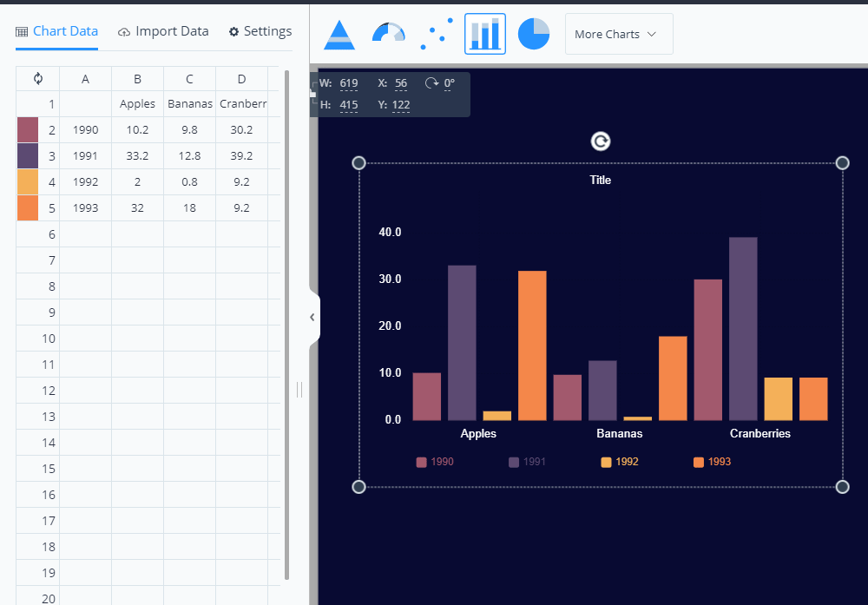Select the pyramid chart type
The width and height of the screenshot is (868, 605).
pos(339,34)
